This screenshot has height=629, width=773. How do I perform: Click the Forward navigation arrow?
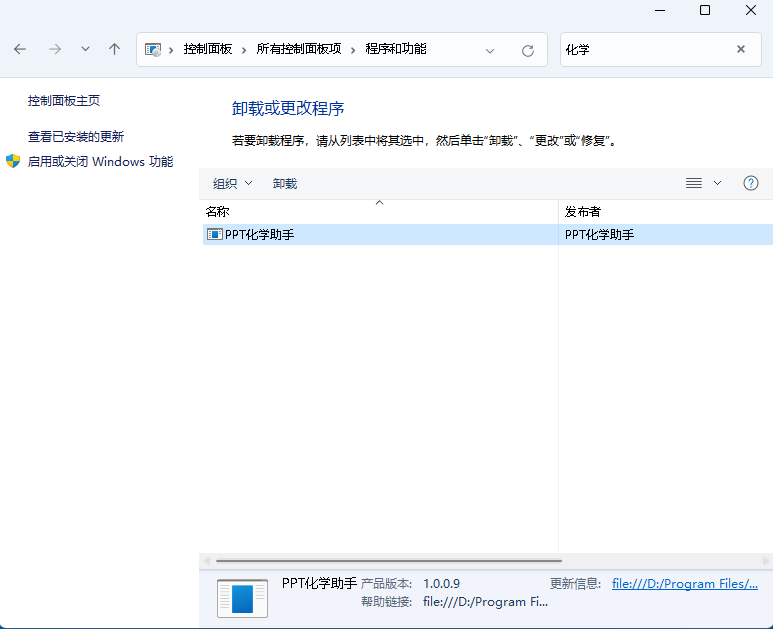tap(55, 49)
